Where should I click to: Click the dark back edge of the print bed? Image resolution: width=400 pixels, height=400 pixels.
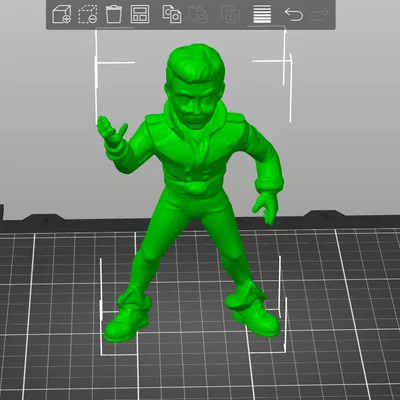coord(100,224)
